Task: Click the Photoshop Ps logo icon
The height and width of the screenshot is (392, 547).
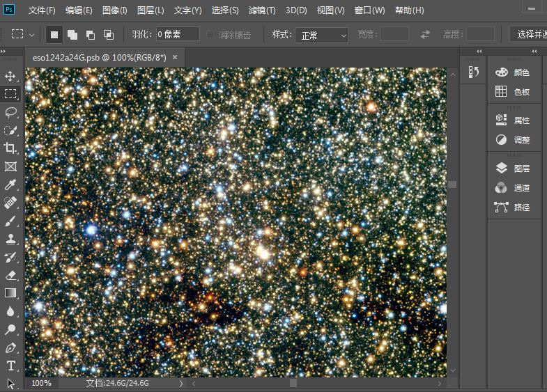Action: pos(9,10)
